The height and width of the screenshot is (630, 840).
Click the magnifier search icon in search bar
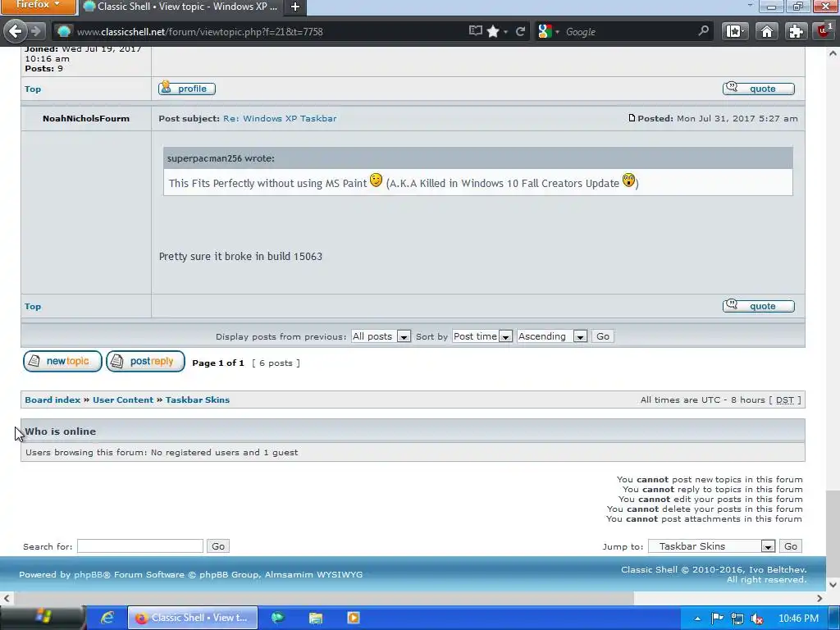703,31
